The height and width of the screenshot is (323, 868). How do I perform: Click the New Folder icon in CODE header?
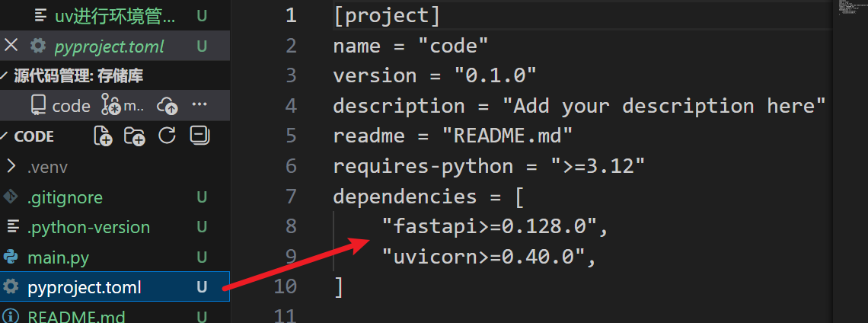135,136
